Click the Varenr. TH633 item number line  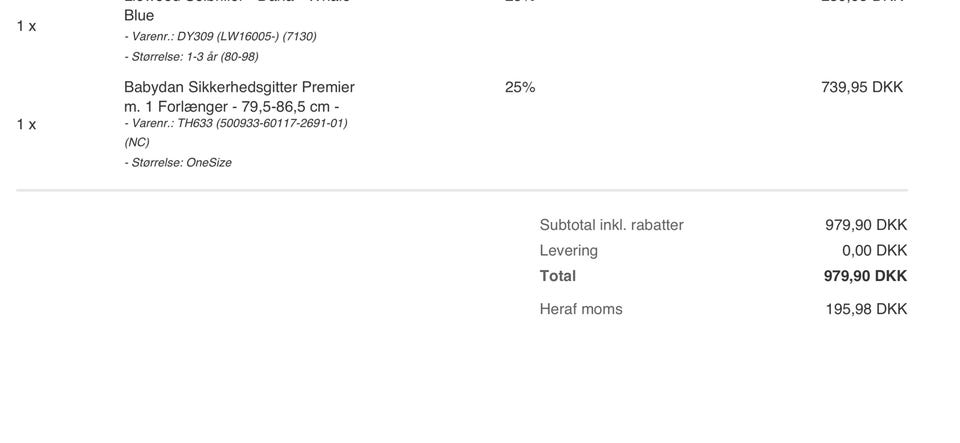coord(236,123)
